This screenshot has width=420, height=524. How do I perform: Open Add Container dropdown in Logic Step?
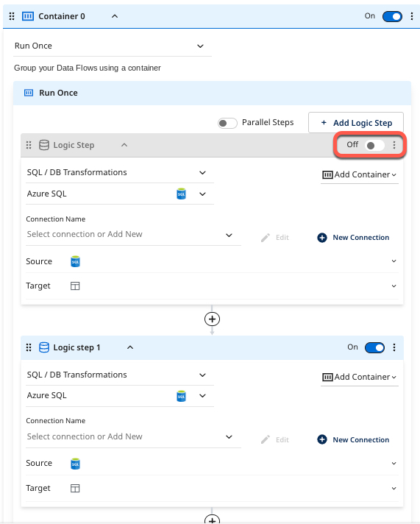pyautogui.click(x=360, y=174)
